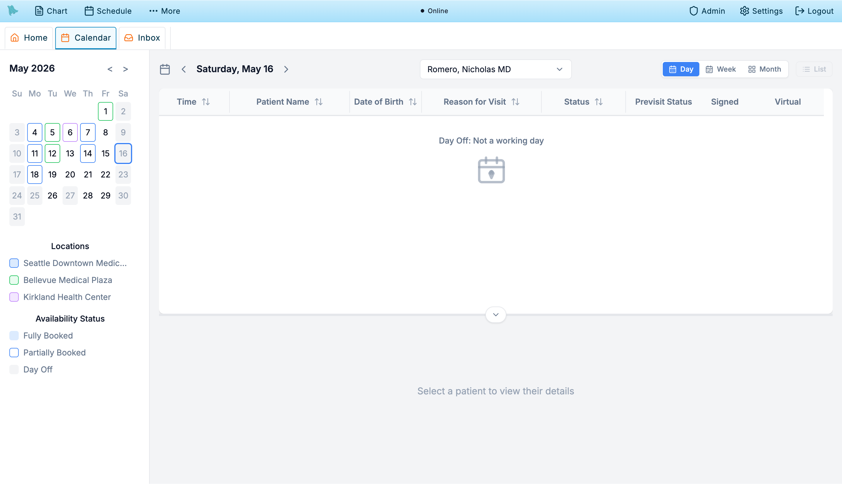Click the Kirkland Health Center swatch
Screen dimensions: 842x504
[x=14, y=297]
